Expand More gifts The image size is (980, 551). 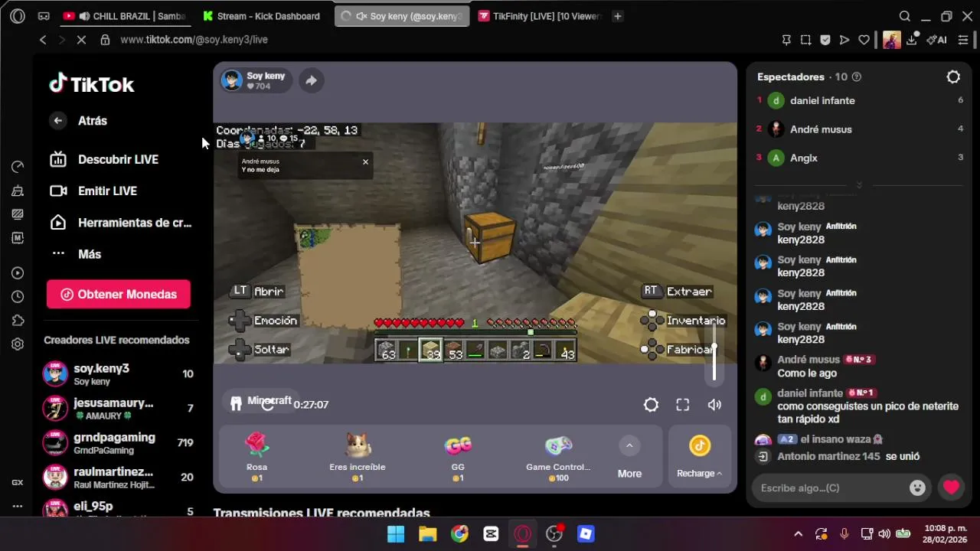(629, 458)
